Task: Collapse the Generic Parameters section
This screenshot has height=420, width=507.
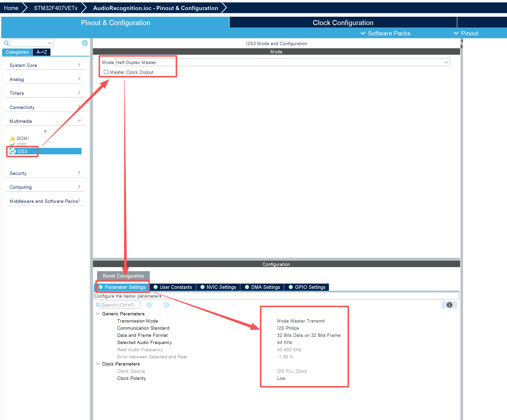Action: click(x=98, y=314)
